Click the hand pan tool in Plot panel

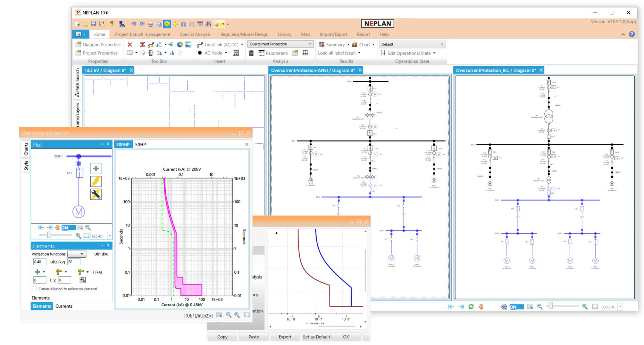coord(57,228)
